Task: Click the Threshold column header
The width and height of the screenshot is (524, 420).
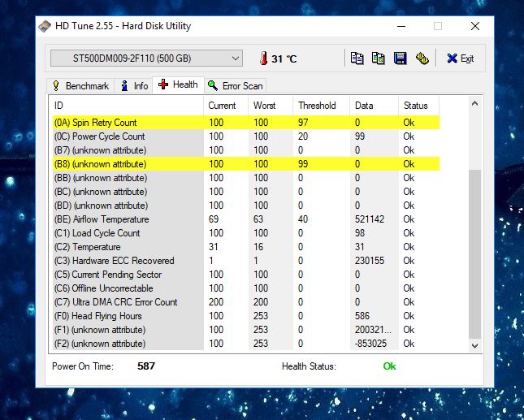Action: (321, 106)
